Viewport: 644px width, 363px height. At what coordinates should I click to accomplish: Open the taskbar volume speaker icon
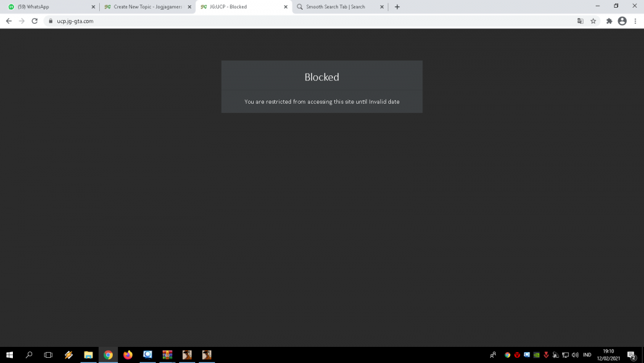tap(575, 355)
